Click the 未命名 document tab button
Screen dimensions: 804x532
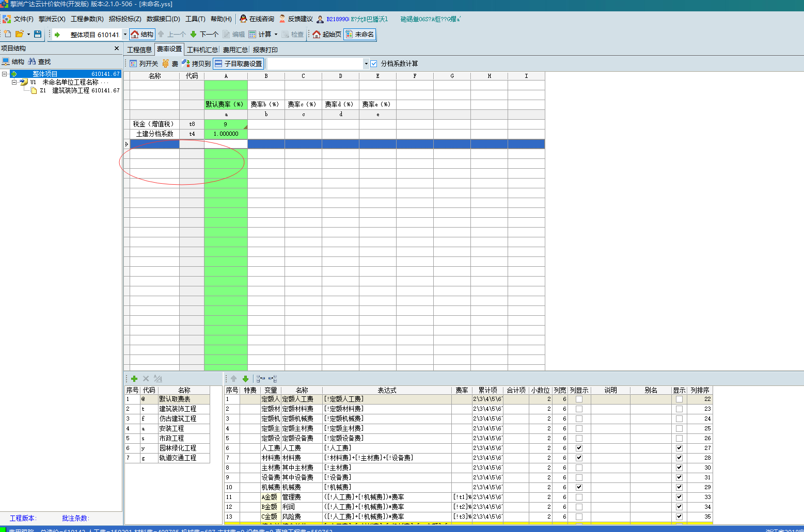(360, 35)
